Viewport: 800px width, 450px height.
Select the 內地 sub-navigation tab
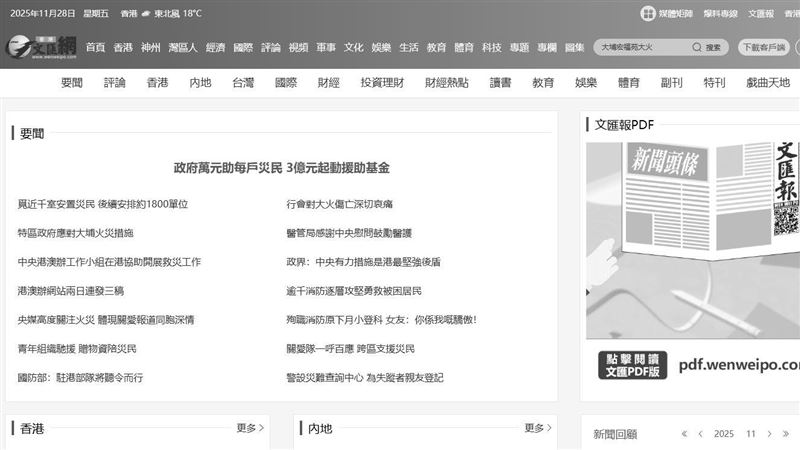pos(200,83)
